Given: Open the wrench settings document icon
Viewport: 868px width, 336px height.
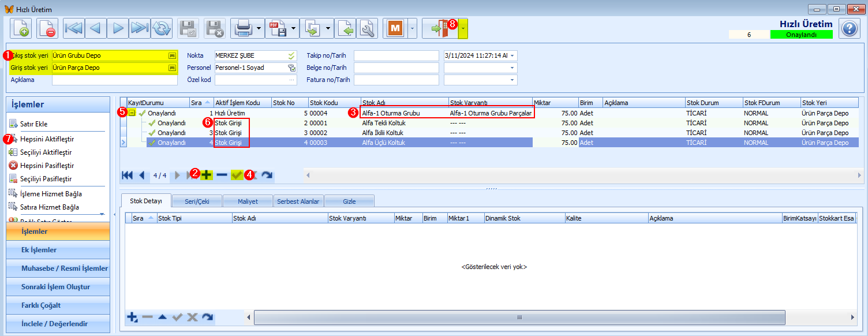Looking at the screenshot, I should click(x=367, y=28).
